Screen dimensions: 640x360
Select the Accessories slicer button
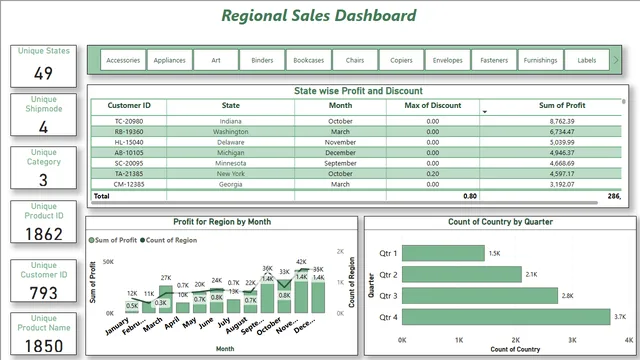[x=123, y=60]
